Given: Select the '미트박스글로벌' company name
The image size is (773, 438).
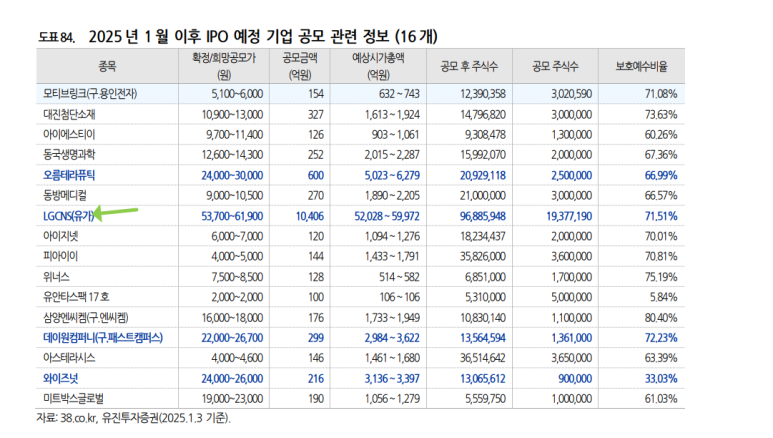Looking at the screenshot, I should (x=73, y=399).
